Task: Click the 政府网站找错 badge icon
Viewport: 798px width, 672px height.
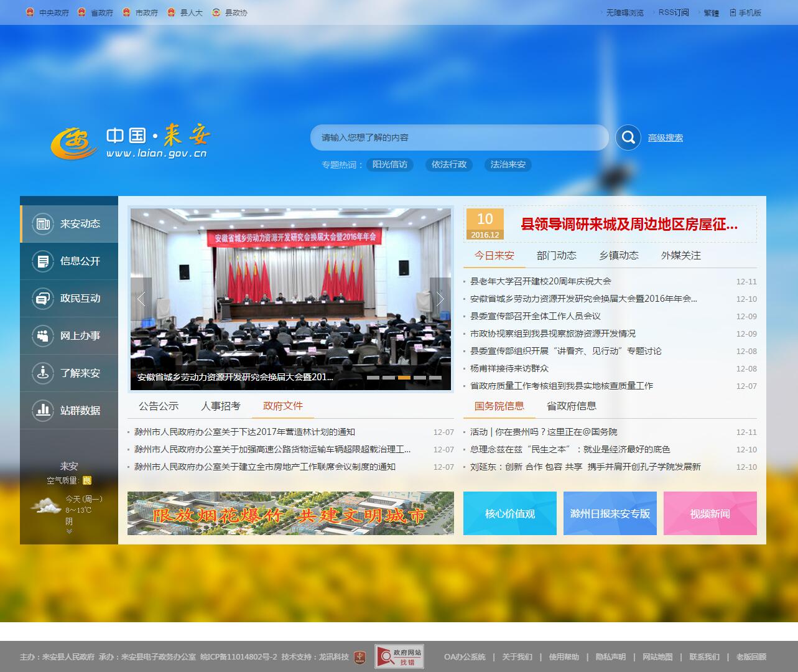Action: (399, 656)
